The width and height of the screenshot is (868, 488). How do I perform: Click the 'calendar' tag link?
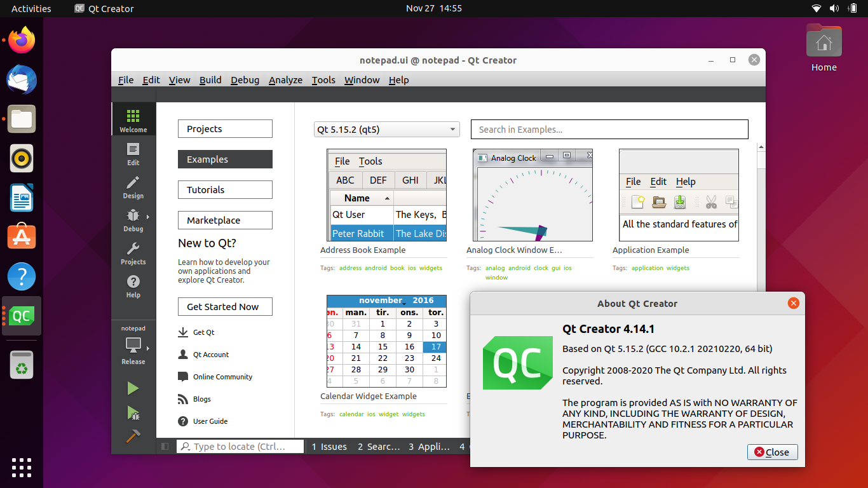click(351, 414)
